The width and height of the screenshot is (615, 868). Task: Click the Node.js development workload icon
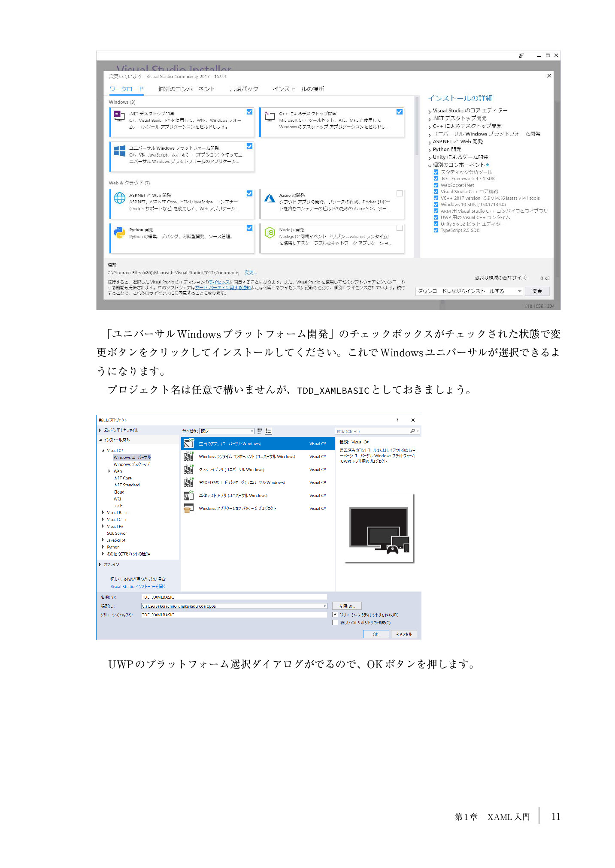(x=270, y=232)
